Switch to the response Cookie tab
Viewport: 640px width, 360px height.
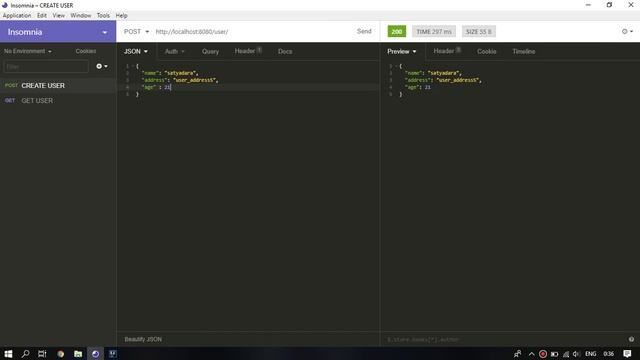487,51
